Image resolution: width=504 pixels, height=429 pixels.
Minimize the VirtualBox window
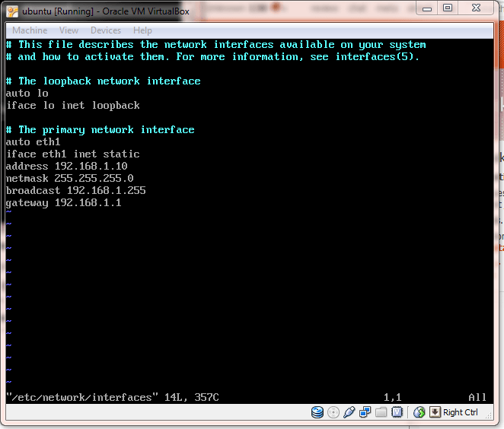click(427, 8)
